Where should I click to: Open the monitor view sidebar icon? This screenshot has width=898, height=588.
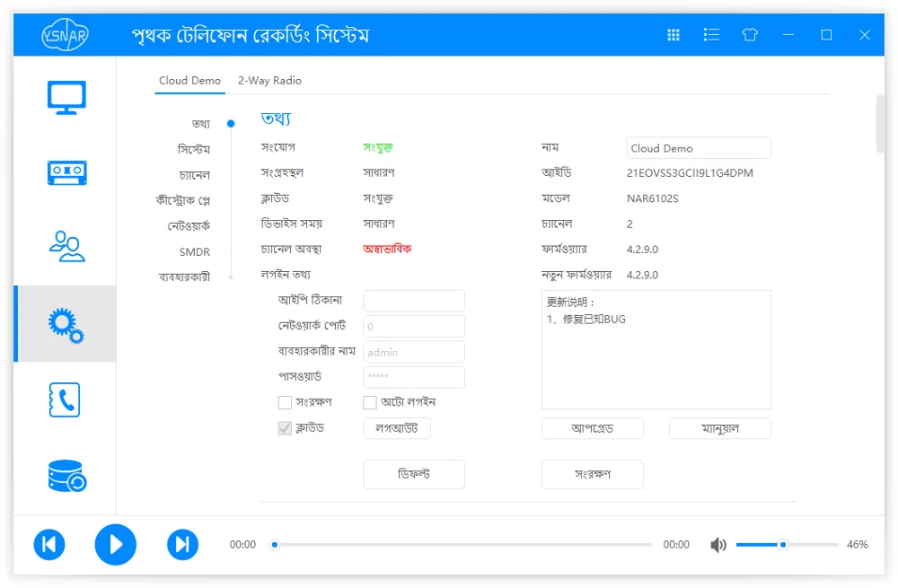tap(66, 97)
